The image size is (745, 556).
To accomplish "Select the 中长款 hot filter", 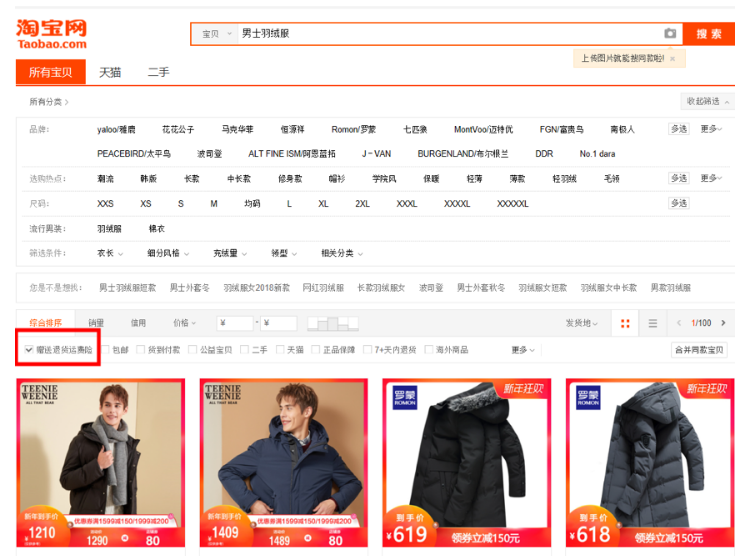I will pos(239,179).
